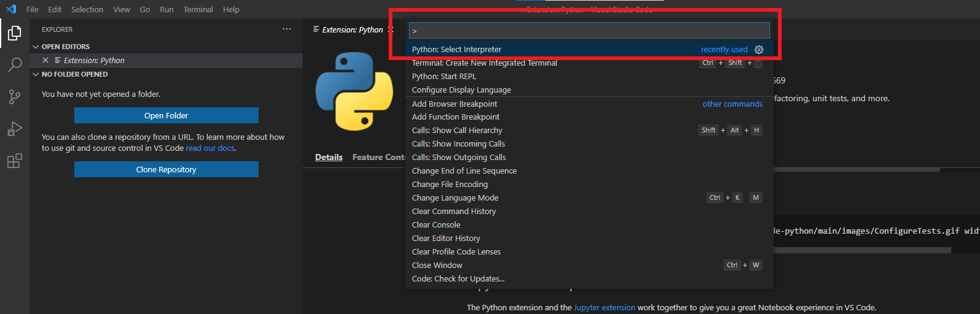Screen dimensions: 980x314
Task: Select Change End of Line Sequence
Action: [x=589, y=170]
